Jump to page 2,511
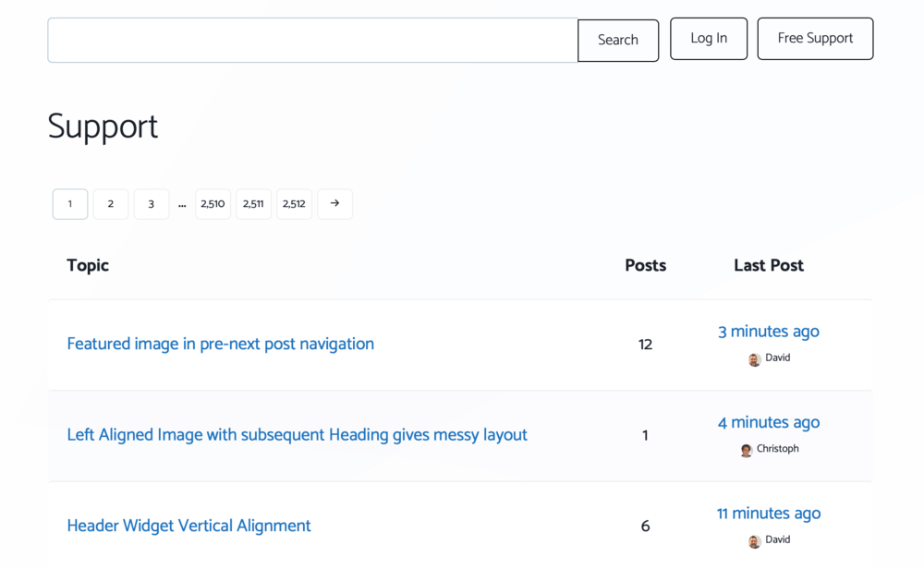This screenshot has height=569, width=924. click(x=253, y=203)
